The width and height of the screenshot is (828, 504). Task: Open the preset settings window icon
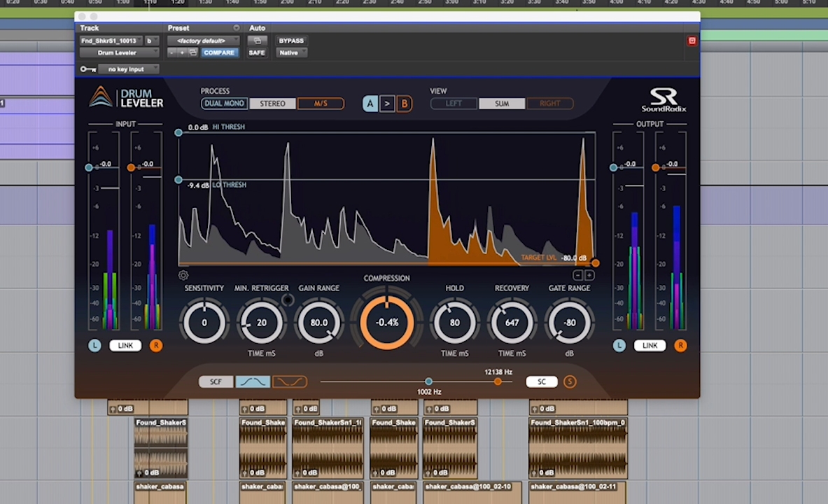coord(193,52)
